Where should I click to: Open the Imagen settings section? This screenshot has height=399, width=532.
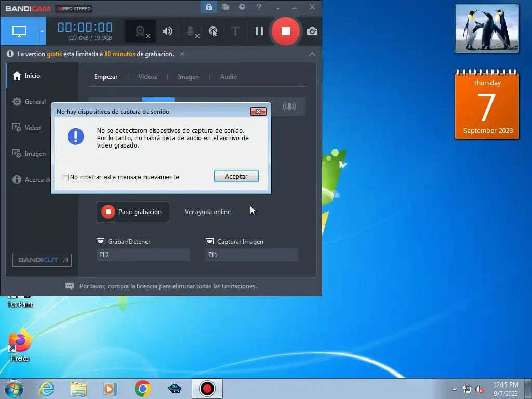[29, 154]
